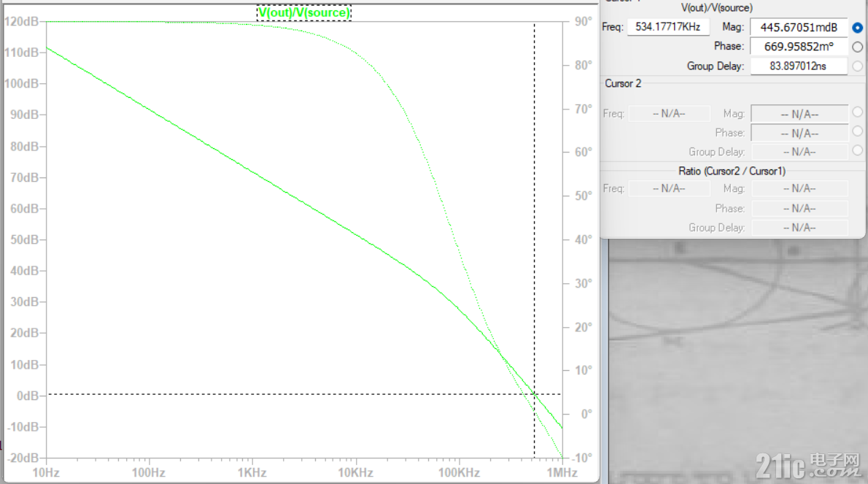Click the 0° label on the phase axis
The height and width of the screenshot is (484, 868).
[586, 414]
